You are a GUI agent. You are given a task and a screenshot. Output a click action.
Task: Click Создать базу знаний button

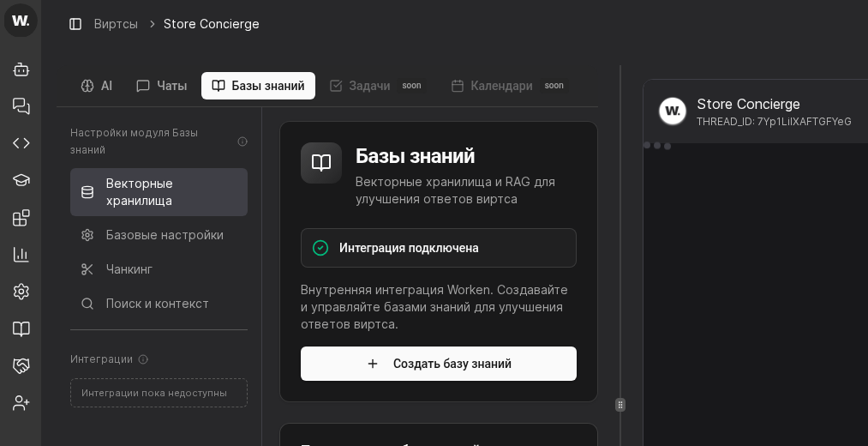point(439,364)
